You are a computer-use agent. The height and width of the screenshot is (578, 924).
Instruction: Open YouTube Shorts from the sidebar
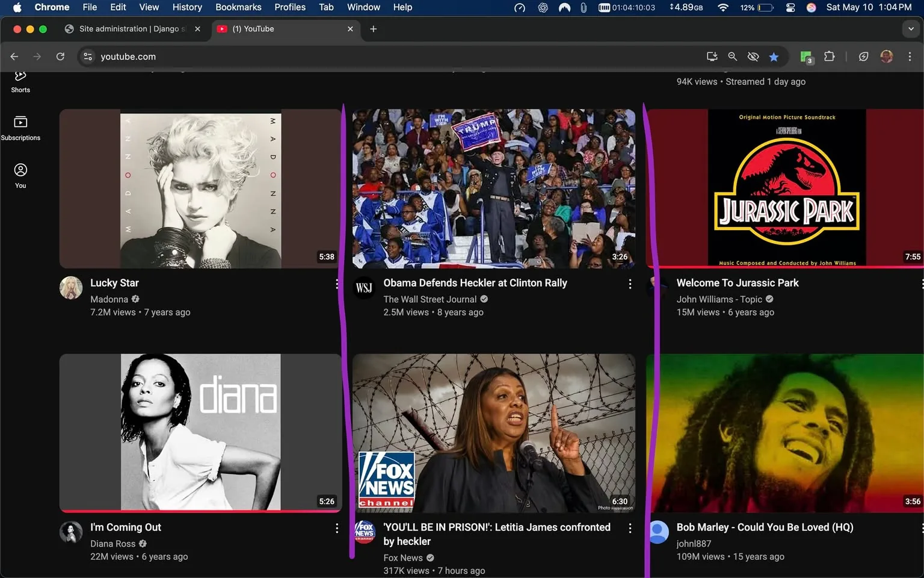[x=20, y=81]
